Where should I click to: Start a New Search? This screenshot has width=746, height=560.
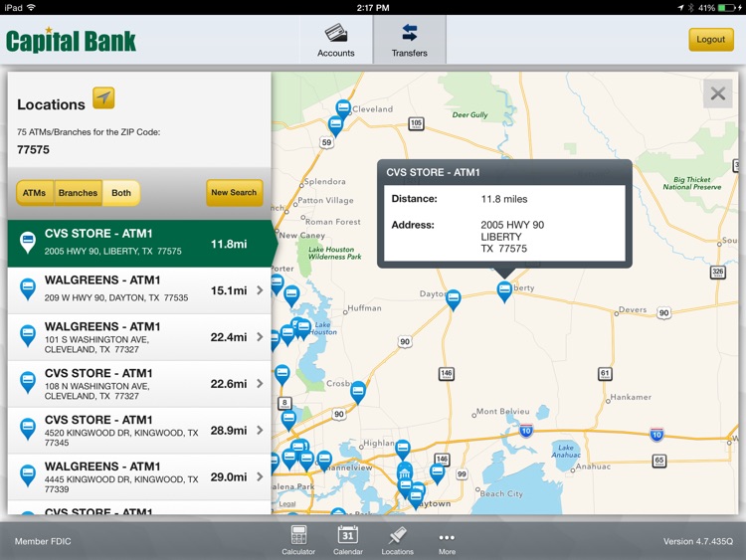234,193
